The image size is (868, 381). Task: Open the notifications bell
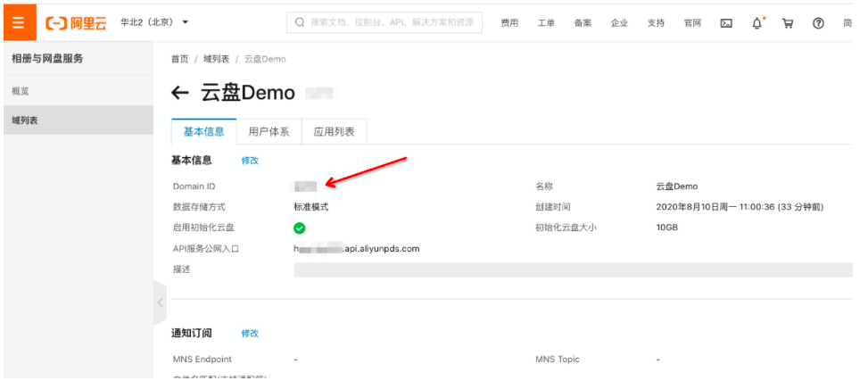[x=757, y=23]
